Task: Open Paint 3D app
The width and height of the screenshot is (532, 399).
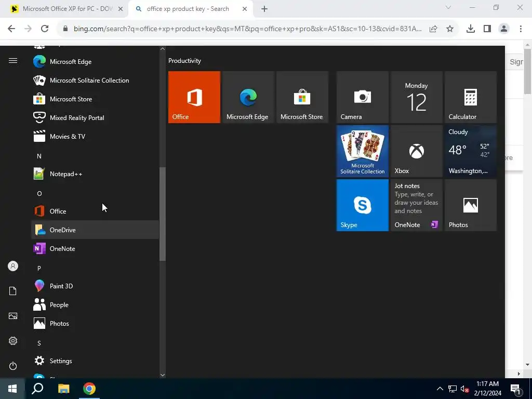Action: [x=95, y=286]
